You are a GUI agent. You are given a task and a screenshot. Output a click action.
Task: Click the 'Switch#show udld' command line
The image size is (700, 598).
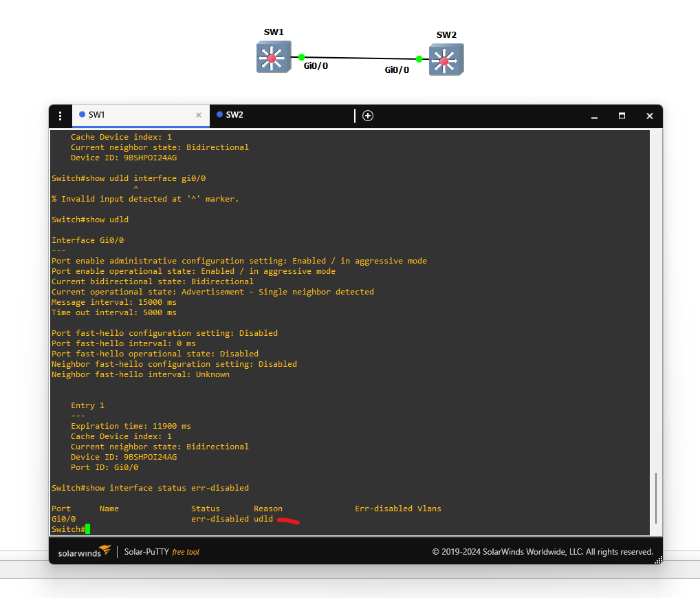click(89, 220)
